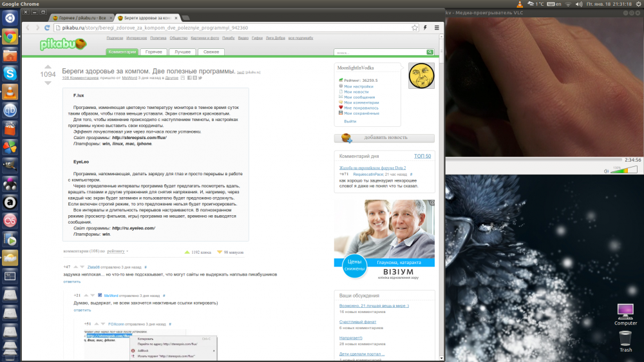
Task: Downvote the post rated 1094
Action: pos(48,82)
